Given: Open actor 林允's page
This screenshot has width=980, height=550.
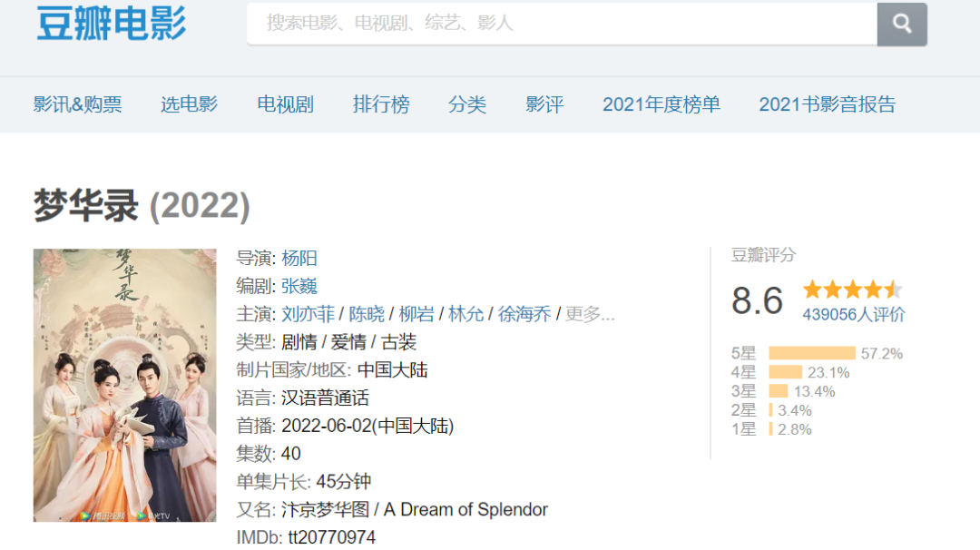Looking at the screenshot, I should [x=465, y=314].
